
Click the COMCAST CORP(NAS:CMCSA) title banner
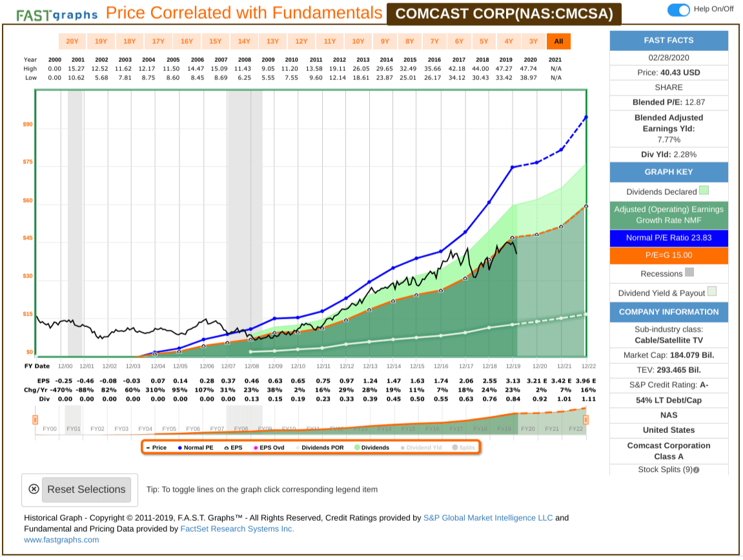point(504,14)
